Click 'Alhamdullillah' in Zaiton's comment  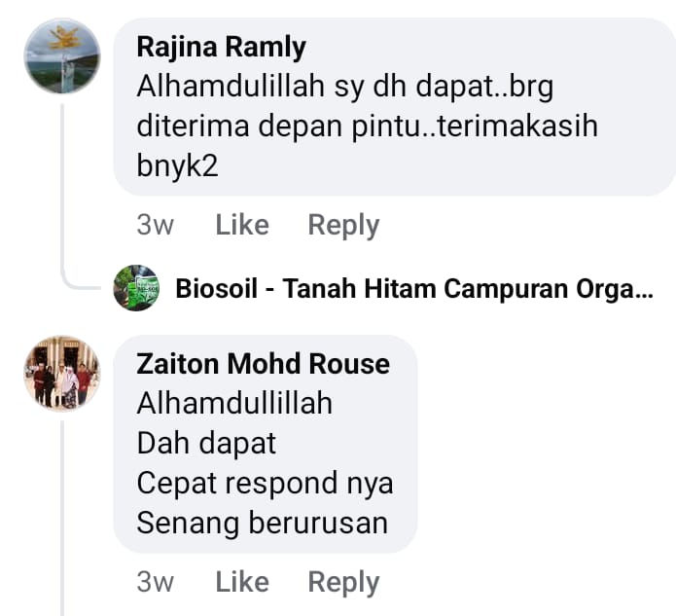pos(234,403)
